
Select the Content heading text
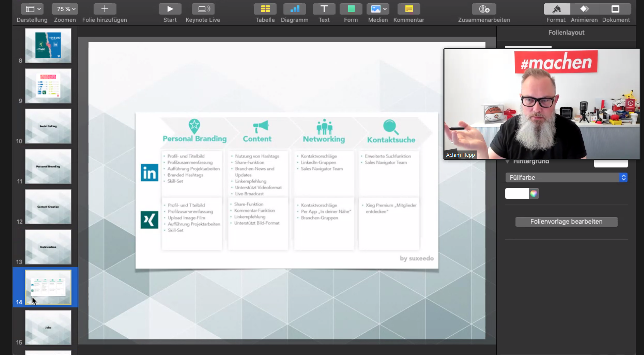pyautogui.click(x=257, y=139)
